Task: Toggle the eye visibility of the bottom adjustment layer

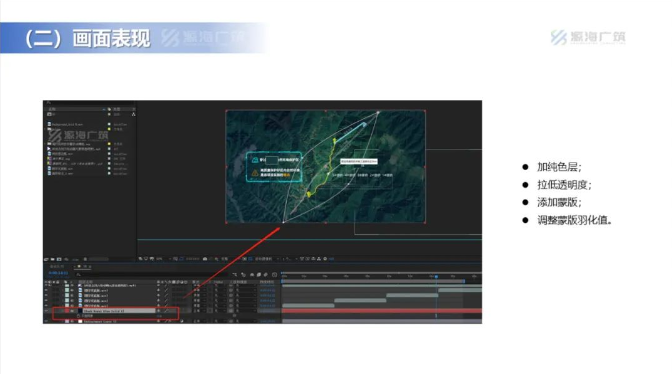Action: 46,321
